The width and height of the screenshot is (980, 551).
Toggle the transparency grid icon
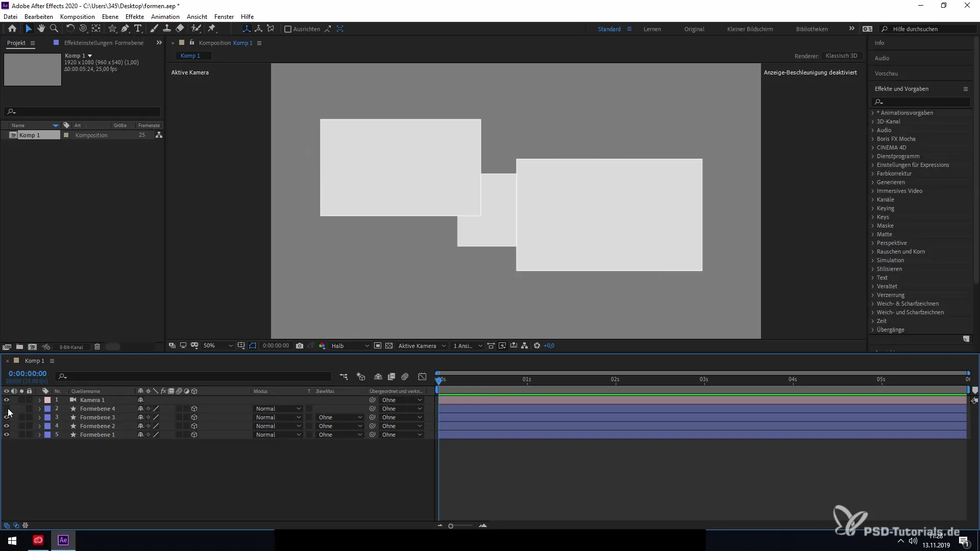pyautogui.click(x=389, y=346)
